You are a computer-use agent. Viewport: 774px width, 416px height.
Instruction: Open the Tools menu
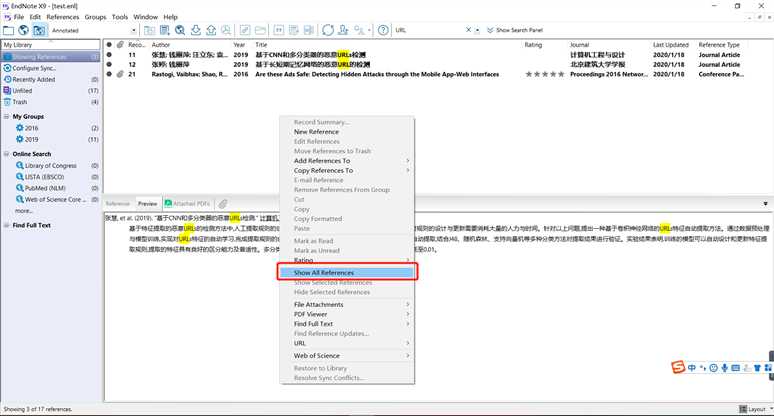[120, 17]
